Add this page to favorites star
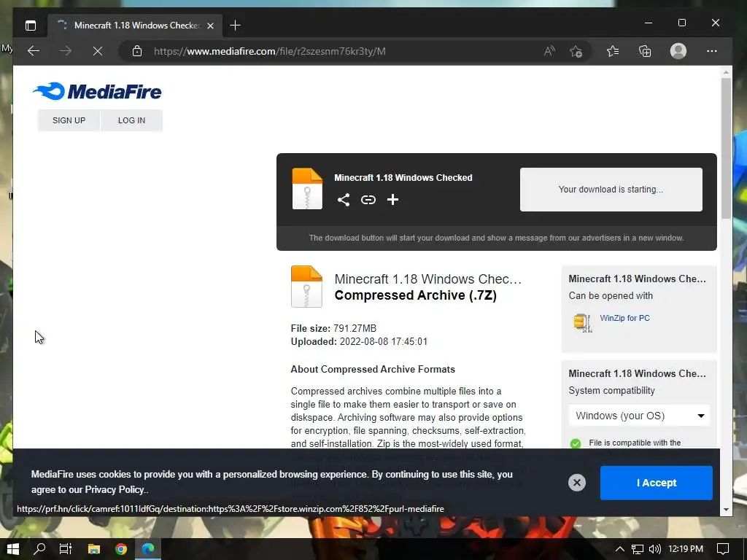The width and height of the screenshot is (747, 560). coord(576,51)
